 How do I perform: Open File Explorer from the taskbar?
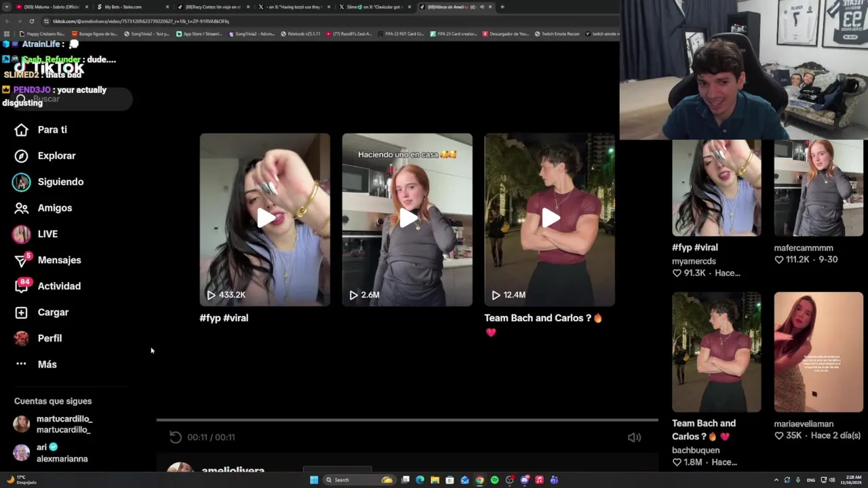(435, 480)
